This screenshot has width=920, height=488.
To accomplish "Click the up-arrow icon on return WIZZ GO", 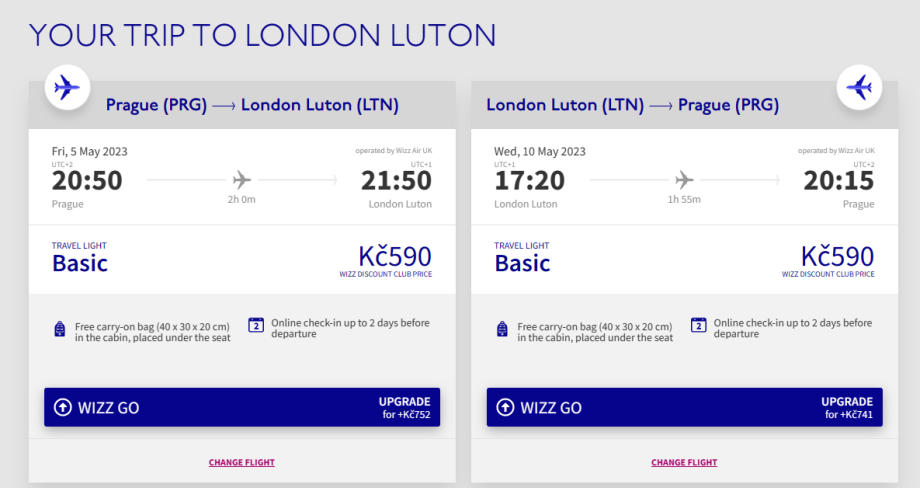I will [x=505, y=408].
